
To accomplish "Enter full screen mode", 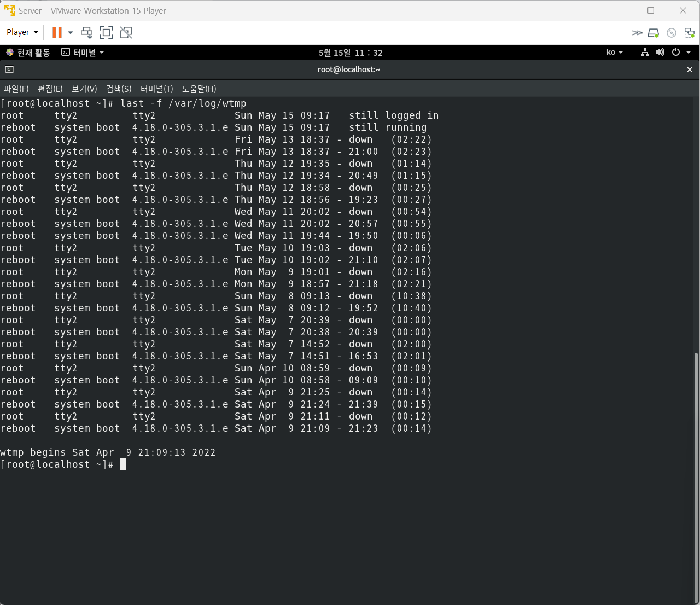I will coord(106,32).
